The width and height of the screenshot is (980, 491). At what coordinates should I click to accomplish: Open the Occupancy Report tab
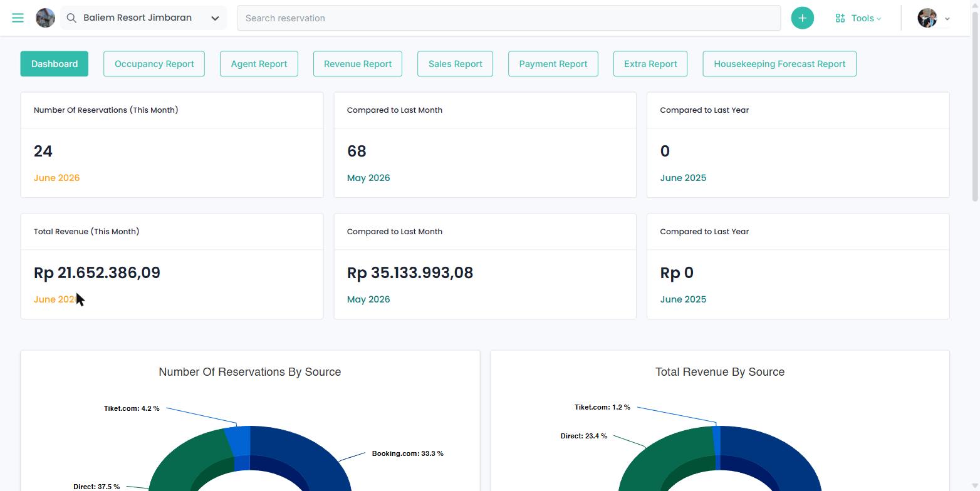click(154, 64)
